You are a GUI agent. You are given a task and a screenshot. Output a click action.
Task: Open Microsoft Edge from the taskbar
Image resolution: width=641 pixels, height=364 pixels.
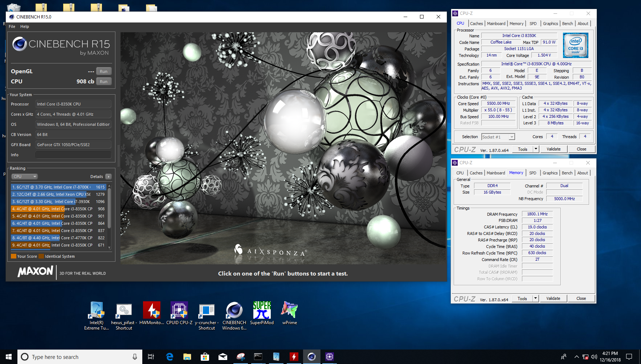170,357
